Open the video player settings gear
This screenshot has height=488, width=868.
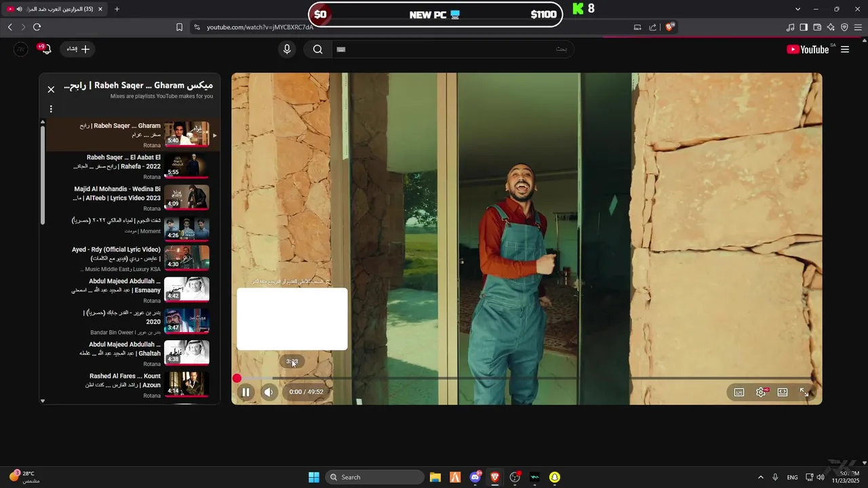point(761,392)
